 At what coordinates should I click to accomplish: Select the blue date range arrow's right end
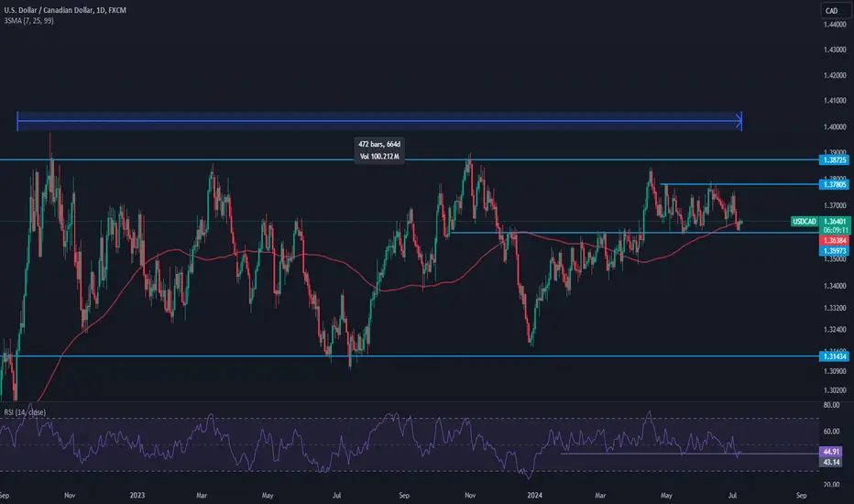[x=739, y=121]
